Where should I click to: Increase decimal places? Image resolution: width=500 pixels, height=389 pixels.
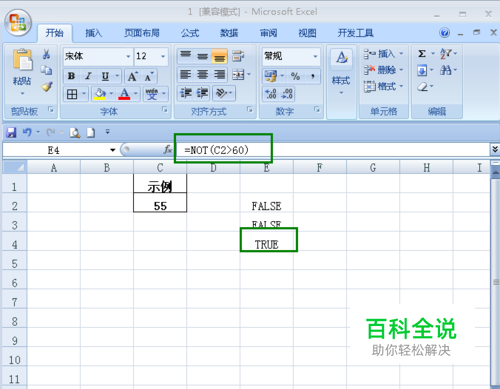(x=271, y=94)
